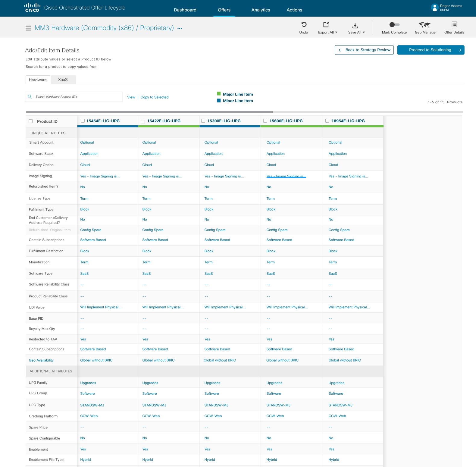Open the Offer Details icon
Viewport: 476px width, 467px height.
pyautogui.click(x=454, y=24)
